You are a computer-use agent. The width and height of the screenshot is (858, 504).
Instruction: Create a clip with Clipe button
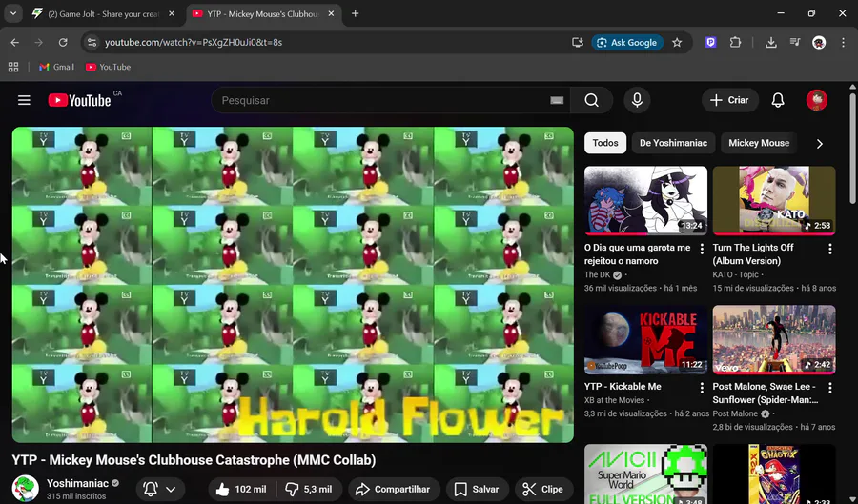pyautogui.click(x=543, y=490)
